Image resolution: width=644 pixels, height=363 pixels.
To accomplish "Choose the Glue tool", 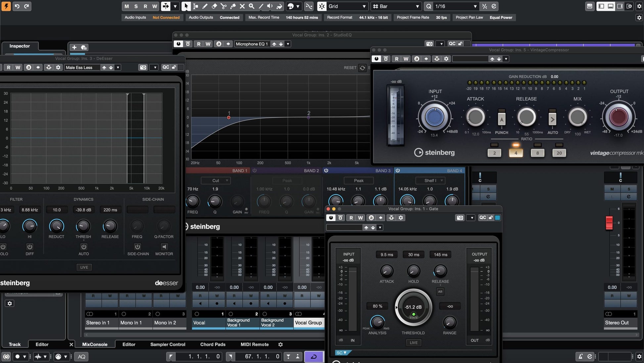I will tap(233, 6).
